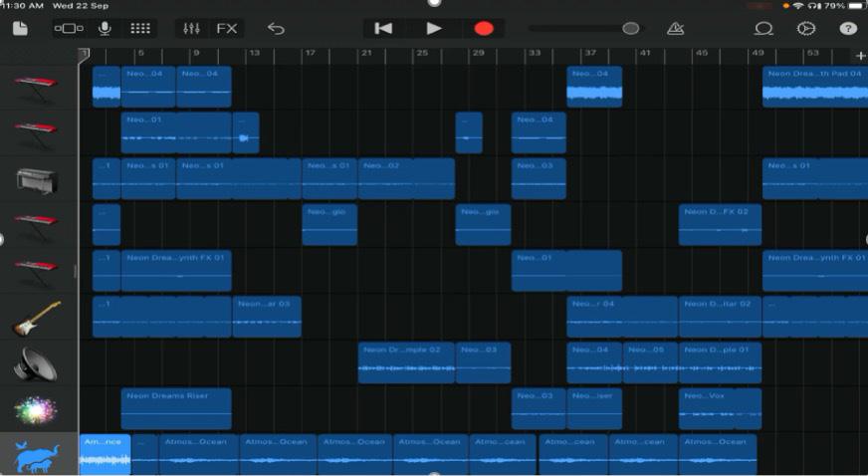Click bar 25 on the ruler

point(422,53)
